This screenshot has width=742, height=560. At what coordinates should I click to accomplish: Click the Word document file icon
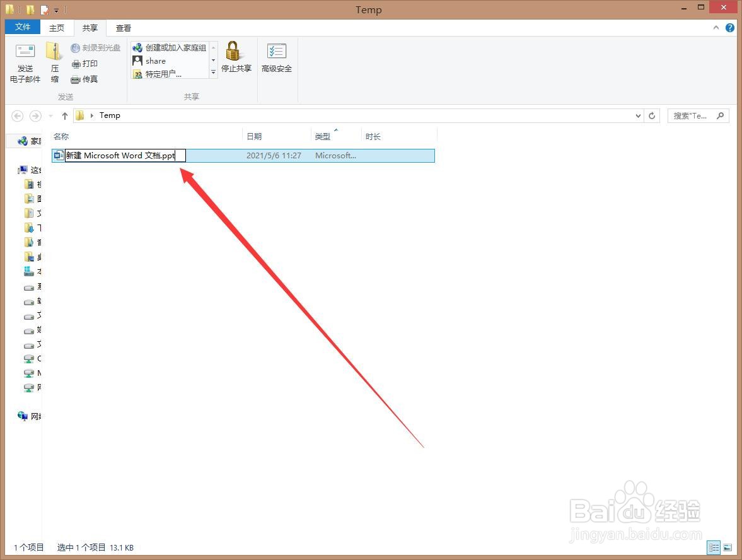59,155
